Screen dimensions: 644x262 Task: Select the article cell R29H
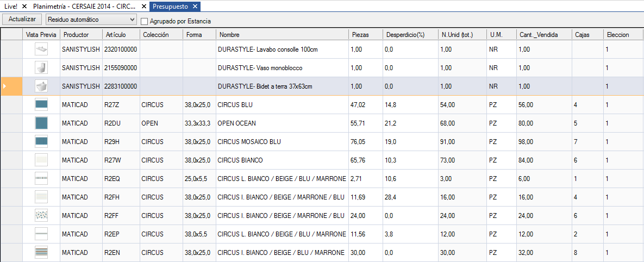121,142
